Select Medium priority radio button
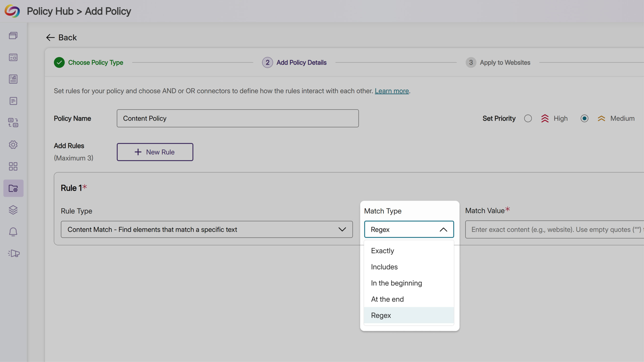The height and width of the screenshot is (362, 644). [584, 118]
